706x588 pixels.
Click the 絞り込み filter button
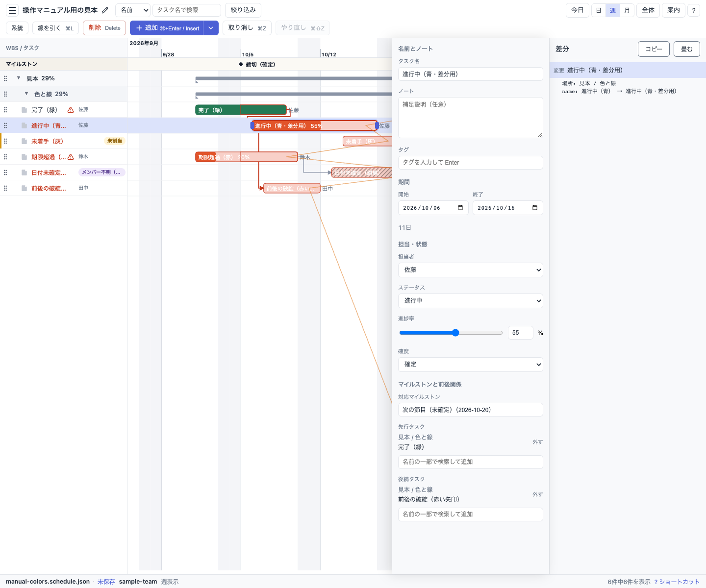243,10
